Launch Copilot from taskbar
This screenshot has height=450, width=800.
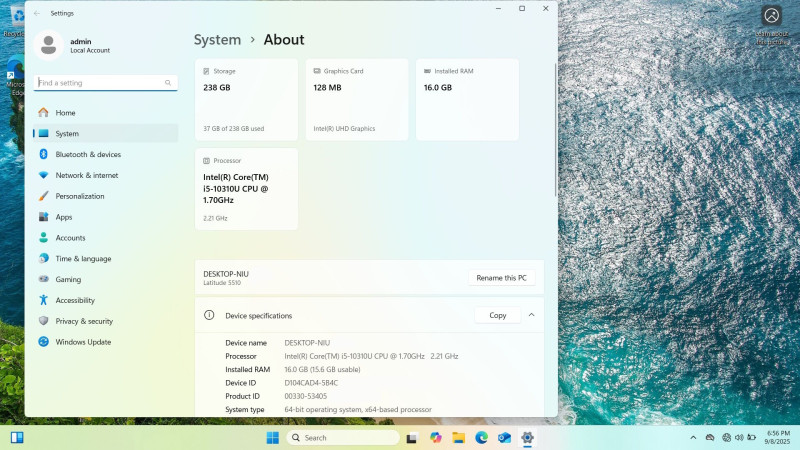tap(435, 438)
